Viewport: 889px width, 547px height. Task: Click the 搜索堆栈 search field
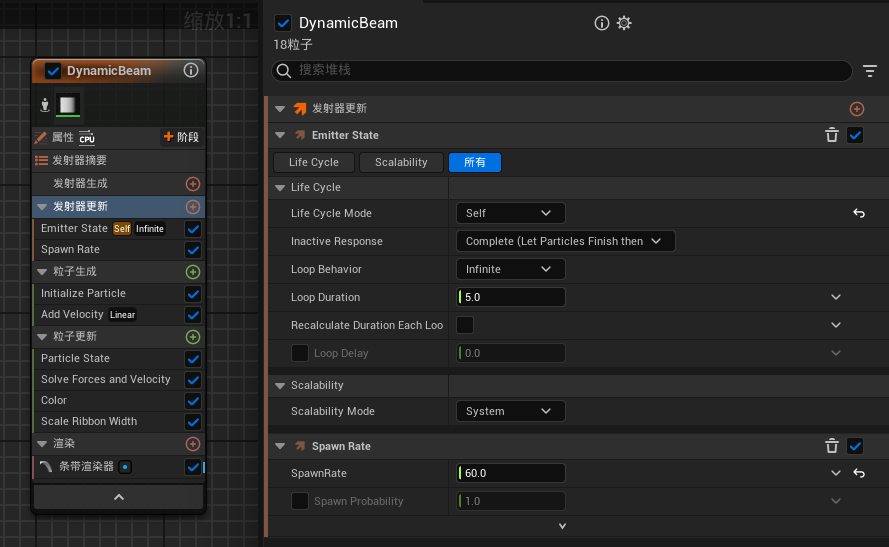tap(562, 70)
